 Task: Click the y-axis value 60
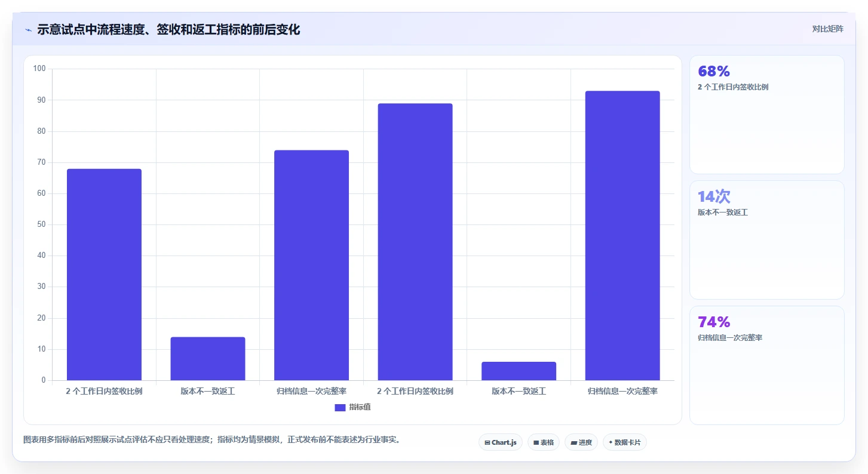(41, 193)
